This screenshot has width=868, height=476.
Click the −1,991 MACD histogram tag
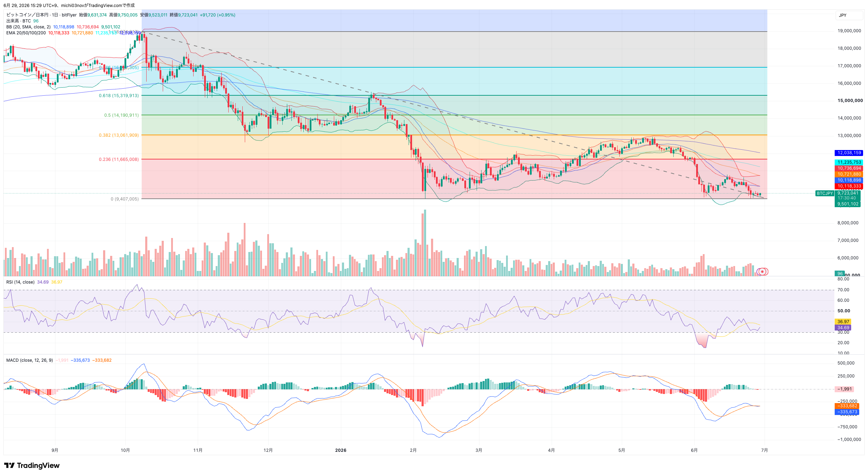(845, 389)
